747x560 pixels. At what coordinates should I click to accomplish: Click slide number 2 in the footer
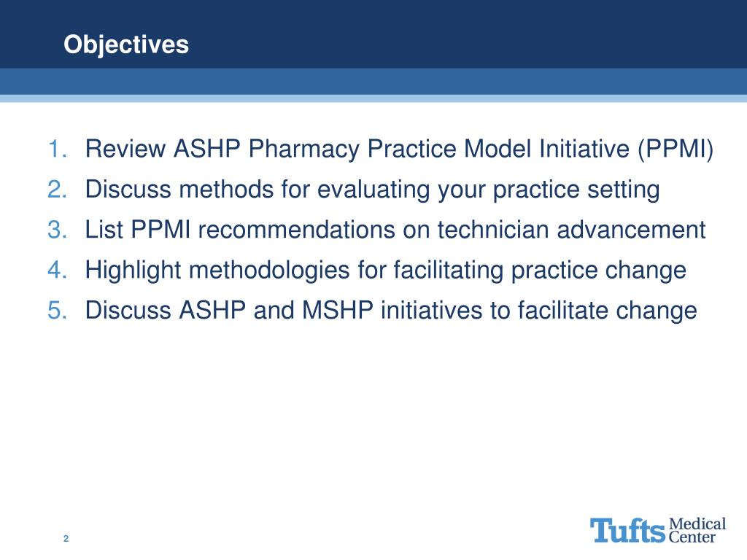[x=66, y=539]
